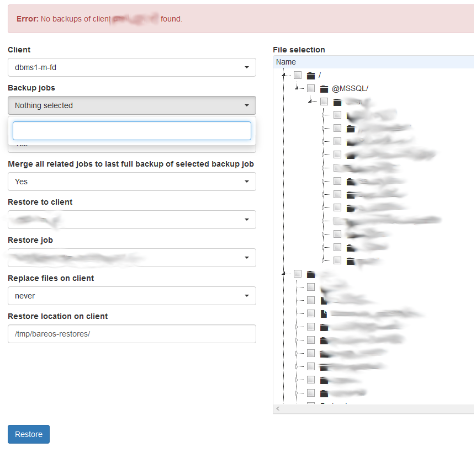Open the Restore job dropdown
The height and width of the screenshot is (453, 476).
pos(131,258)
